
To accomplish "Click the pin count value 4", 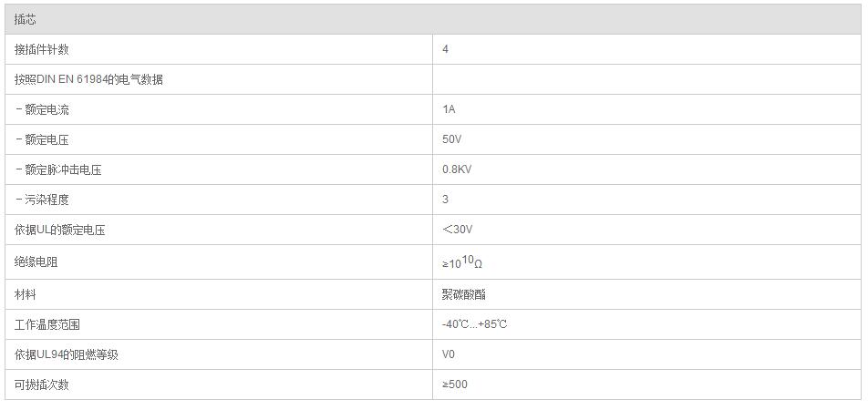I will point(446,49).
